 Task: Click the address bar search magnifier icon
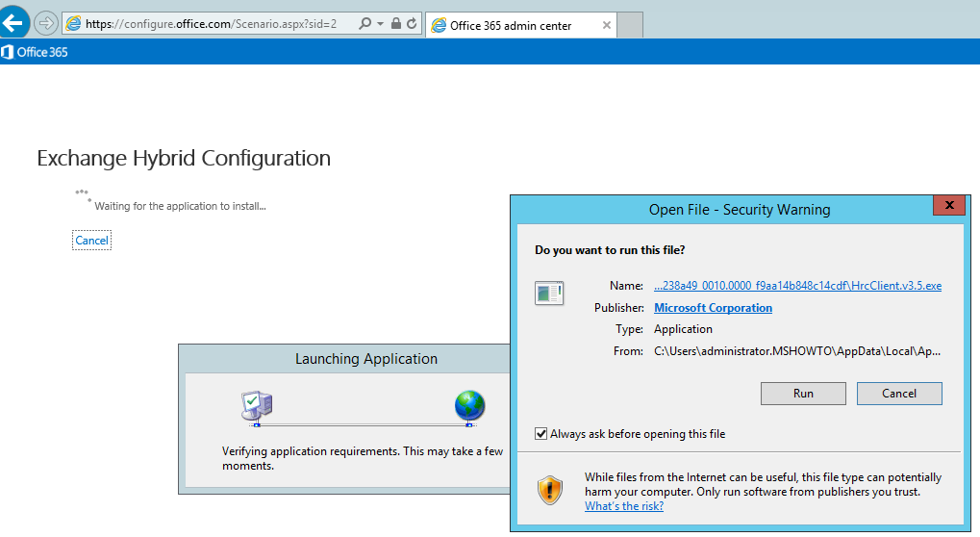coord(365,24)
